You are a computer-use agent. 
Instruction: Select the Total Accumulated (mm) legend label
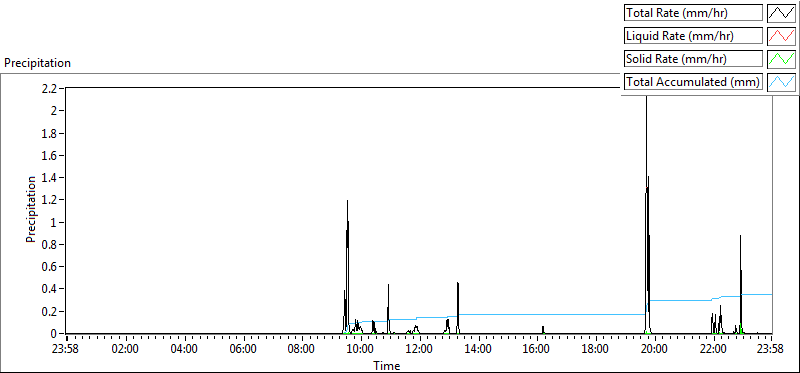pyautogui.click(x=693, y=82)
